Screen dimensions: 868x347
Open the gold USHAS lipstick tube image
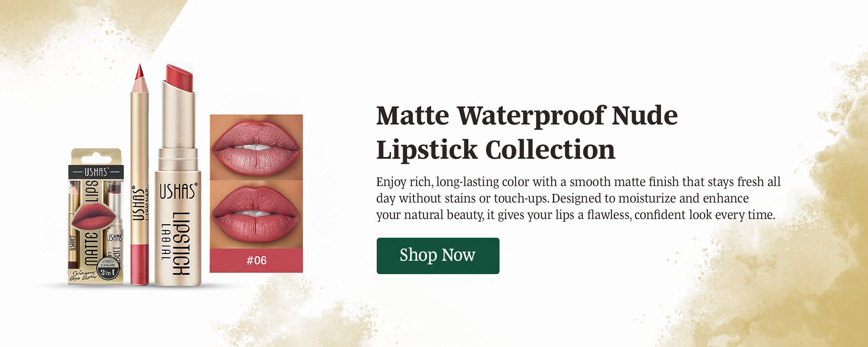(x=178, y=175)
